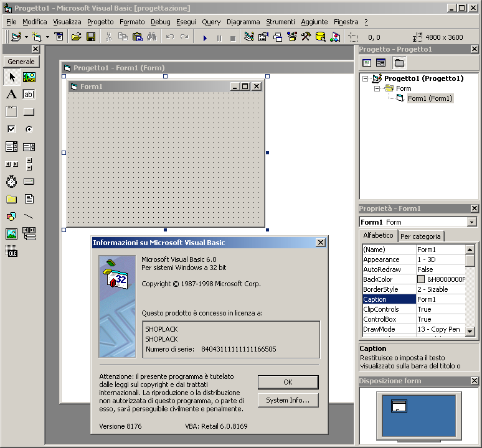
Task: Select the CheckBox control tool
Action: 12,129
